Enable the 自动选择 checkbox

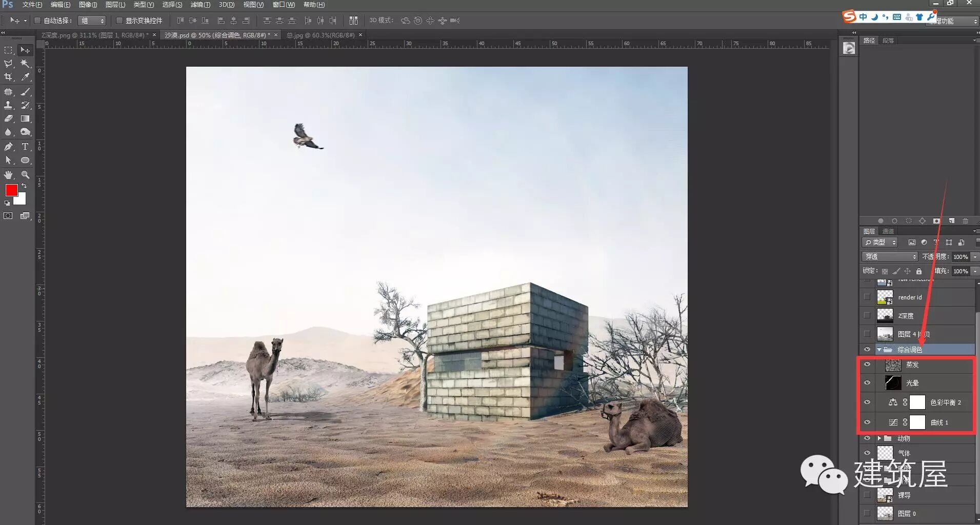click(x=37, y=21)
